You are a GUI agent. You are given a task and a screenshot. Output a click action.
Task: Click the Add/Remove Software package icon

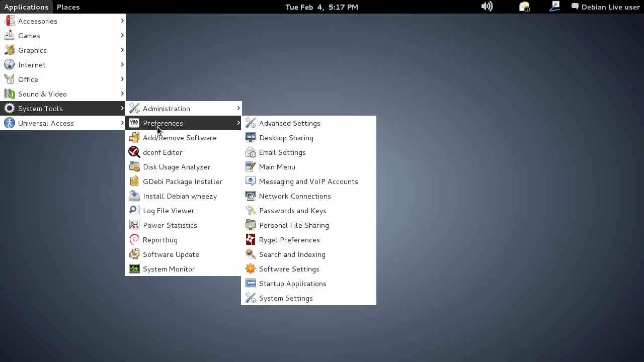[x=134, y=138]
